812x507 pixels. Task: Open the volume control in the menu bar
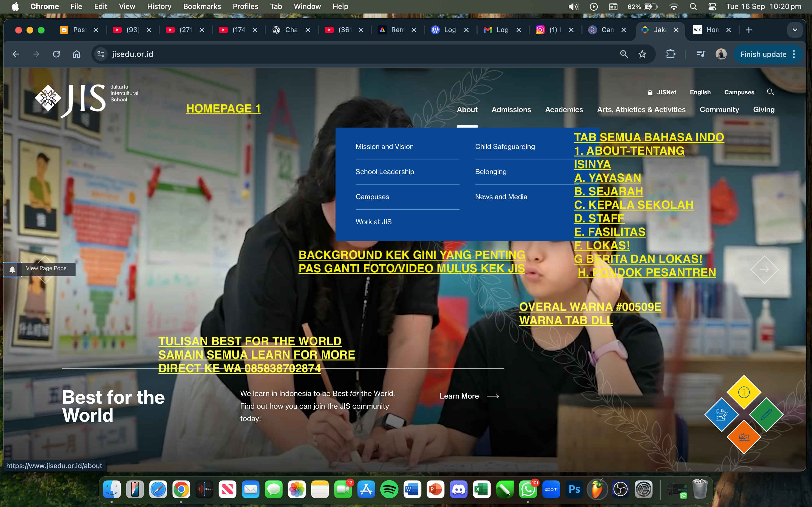pyautogui.click(x=573, y=7)
